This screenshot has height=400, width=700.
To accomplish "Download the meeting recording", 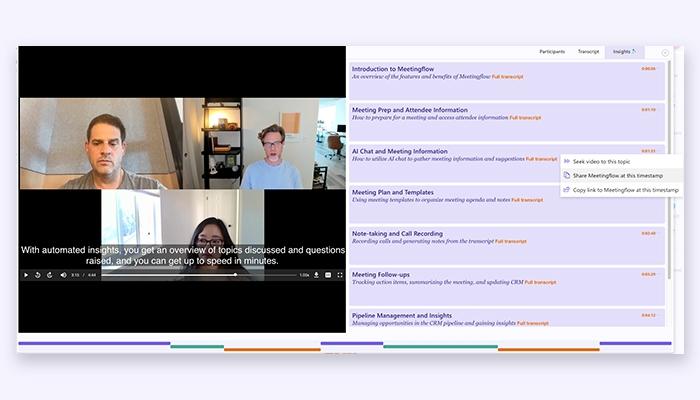I will (316, 275).
